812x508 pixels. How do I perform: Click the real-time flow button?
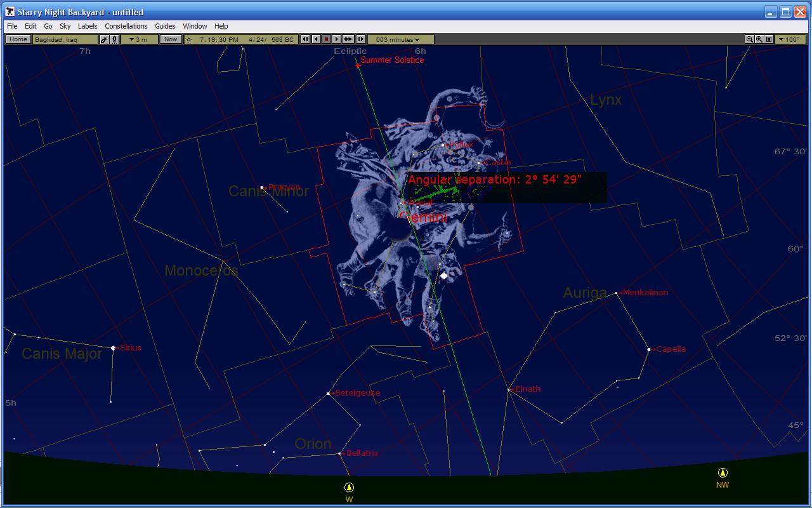click(348, 39)
